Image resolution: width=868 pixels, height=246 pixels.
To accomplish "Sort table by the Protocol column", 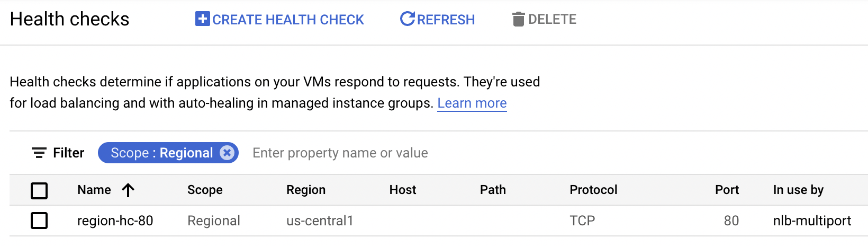I will [x=593, y=190].
